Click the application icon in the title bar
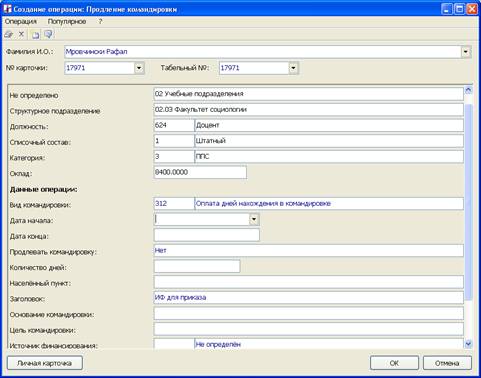This screenshot has height=378, width=481. tap(7, 9)
